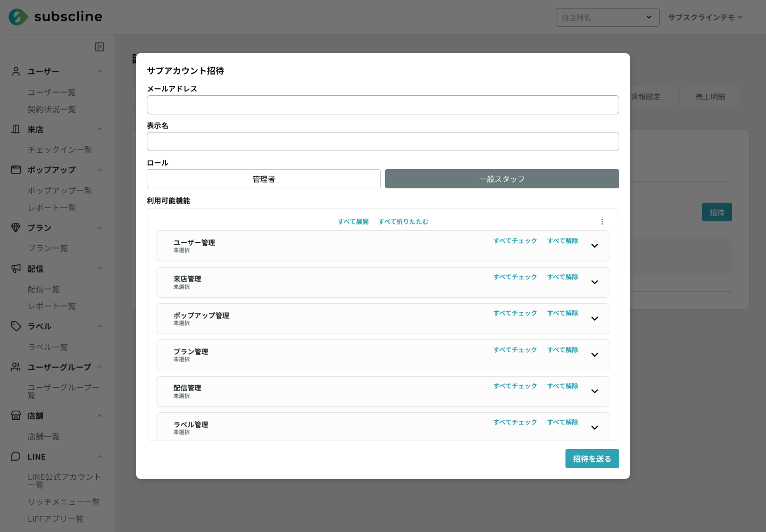Focus the メールアドレス input field
This screenshot has height=532, width=766.
383,105
